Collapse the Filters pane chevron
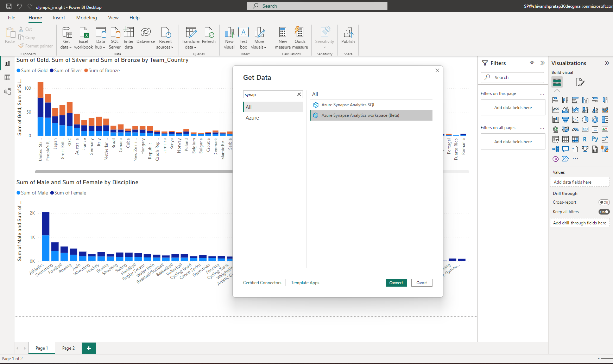The width and height of the screenshot is (613, 364). (542, 63)
